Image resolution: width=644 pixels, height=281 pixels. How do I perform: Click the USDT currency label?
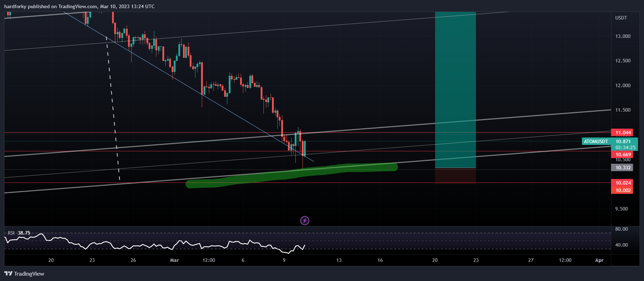621,18
